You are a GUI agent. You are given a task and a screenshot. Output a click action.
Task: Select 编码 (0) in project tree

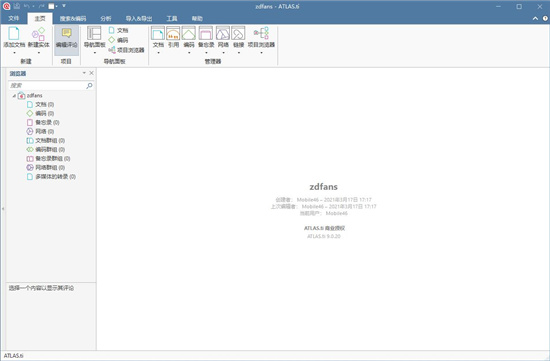[x=40, y=113]
